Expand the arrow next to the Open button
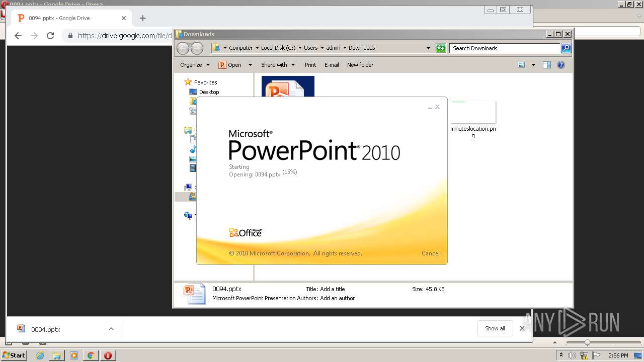The width and height of the screenshot is (644, 362). (250, 65)
